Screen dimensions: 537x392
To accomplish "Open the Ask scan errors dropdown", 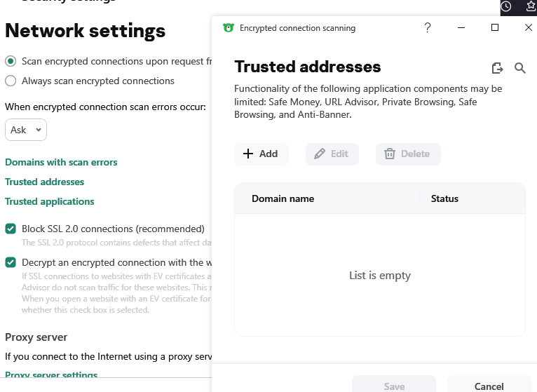I will coord(26,130).
